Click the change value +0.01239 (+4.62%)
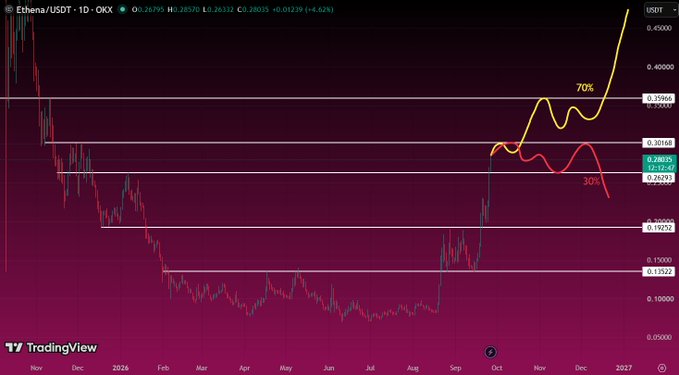 [303, 10]
